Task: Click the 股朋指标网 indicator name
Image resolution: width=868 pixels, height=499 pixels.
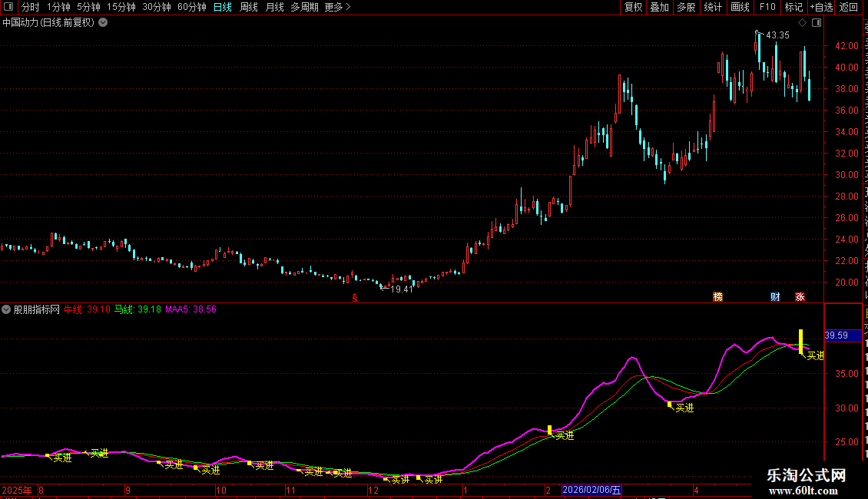Action: coord(37,309)
